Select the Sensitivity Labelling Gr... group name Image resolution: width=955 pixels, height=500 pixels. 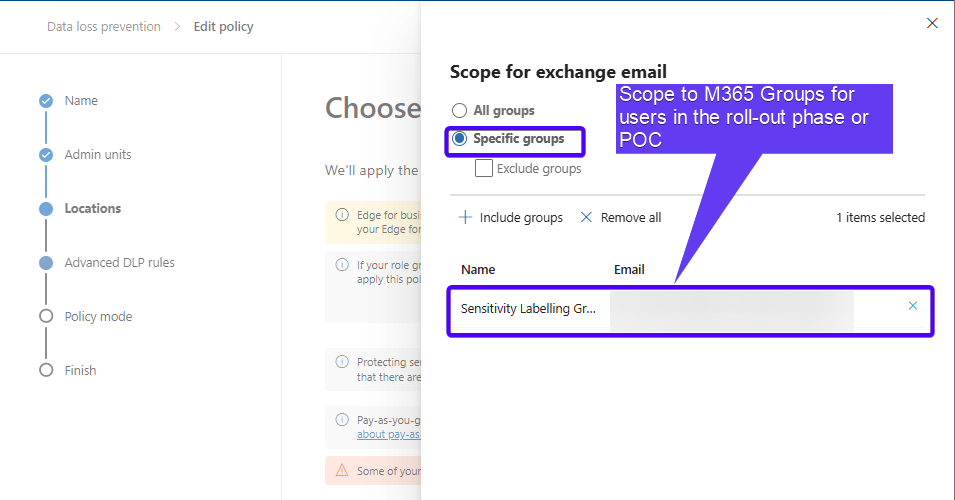[528, 309]
